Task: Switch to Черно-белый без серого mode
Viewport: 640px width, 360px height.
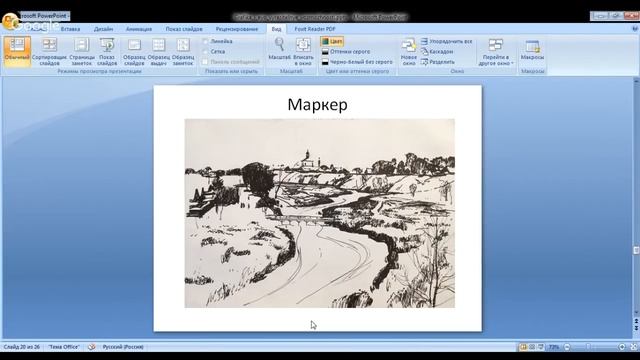Action: (357, 62)
